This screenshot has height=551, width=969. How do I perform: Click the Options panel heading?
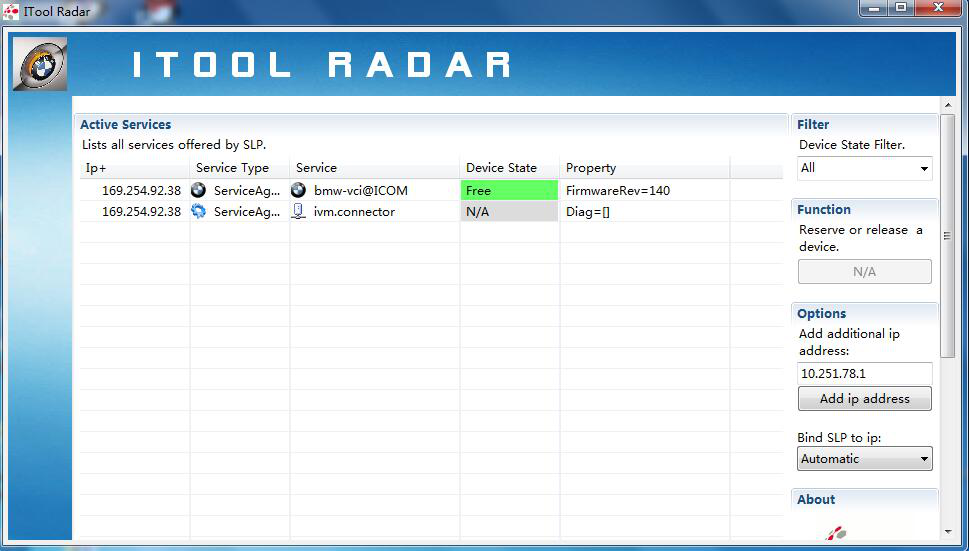point(821,314)
